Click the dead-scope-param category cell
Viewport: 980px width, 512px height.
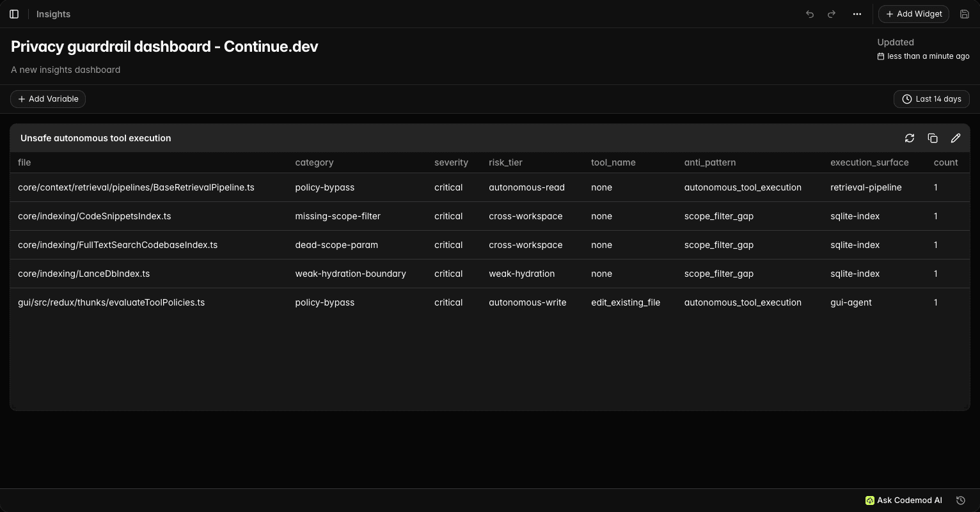(x=336, y=245)
